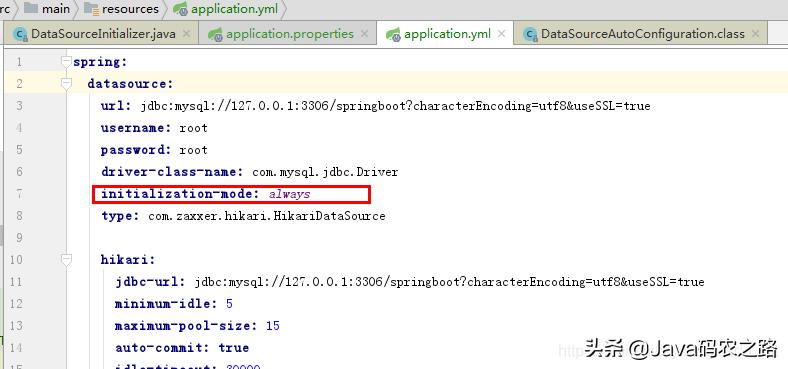The image size is (788, 369).
Task: Click line number 13 in gutter
Action: pos(16,325)
